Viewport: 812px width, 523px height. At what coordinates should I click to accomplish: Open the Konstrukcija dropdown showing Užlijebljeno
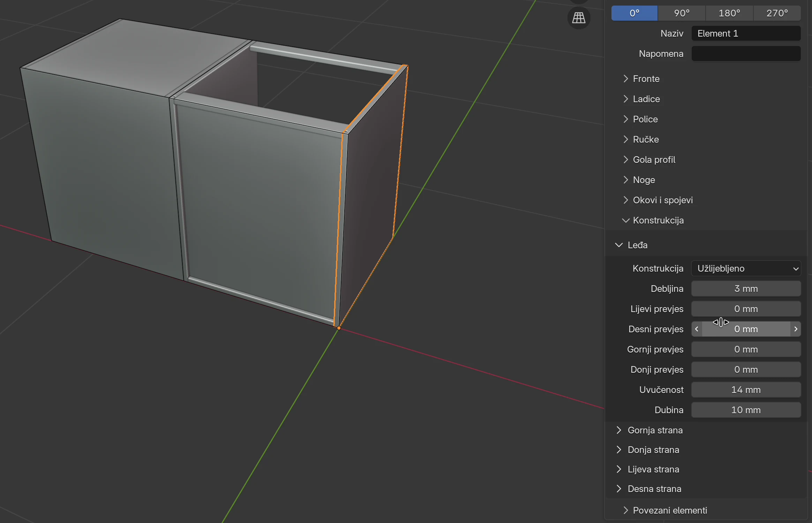pyautogui.click(x=746, y=268)
